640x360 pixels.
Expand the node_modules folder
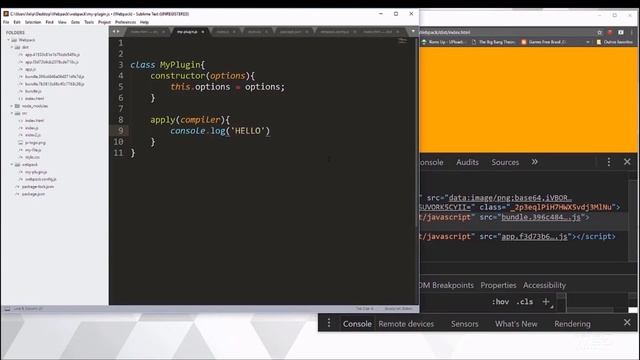click(12, 106)
